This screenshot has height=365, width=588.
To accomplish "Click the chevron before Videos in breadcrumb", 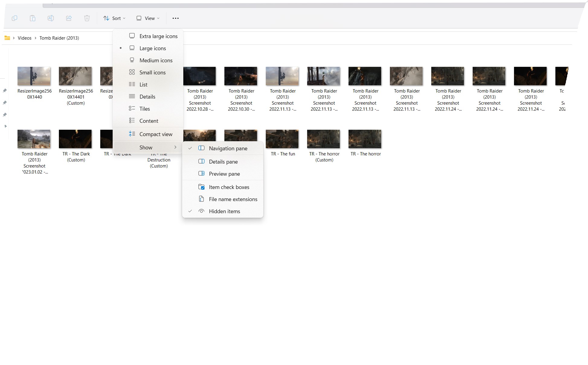I will pyautogui.click(x=14, y=38).
